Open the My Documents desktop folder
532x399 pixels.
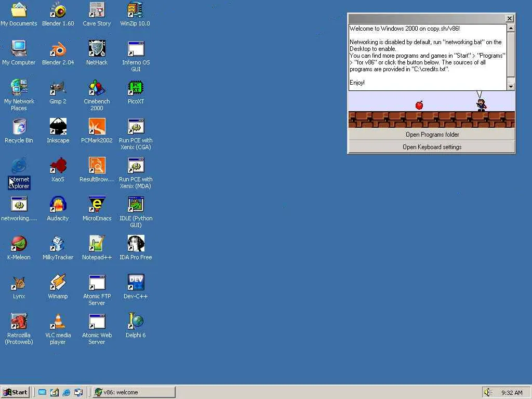[x=19, y=10]
